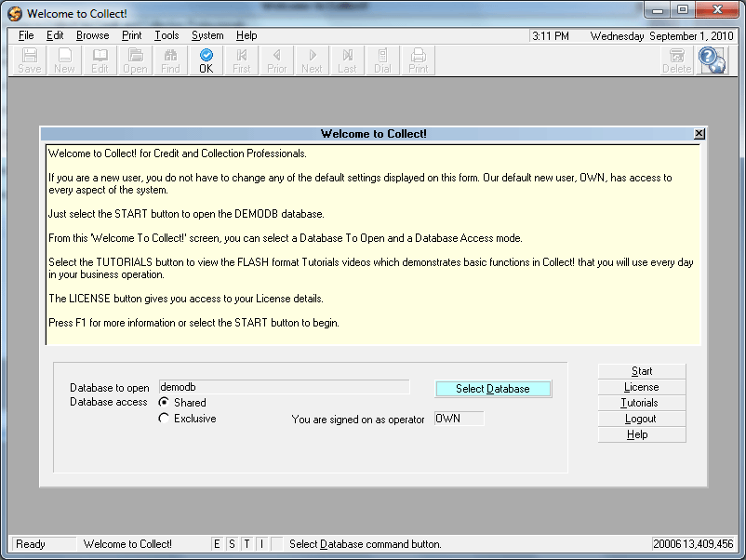The height and width of the screenshot is (560, 746).
Task: Click the Print toolbar icon
Action: point(419,60)
